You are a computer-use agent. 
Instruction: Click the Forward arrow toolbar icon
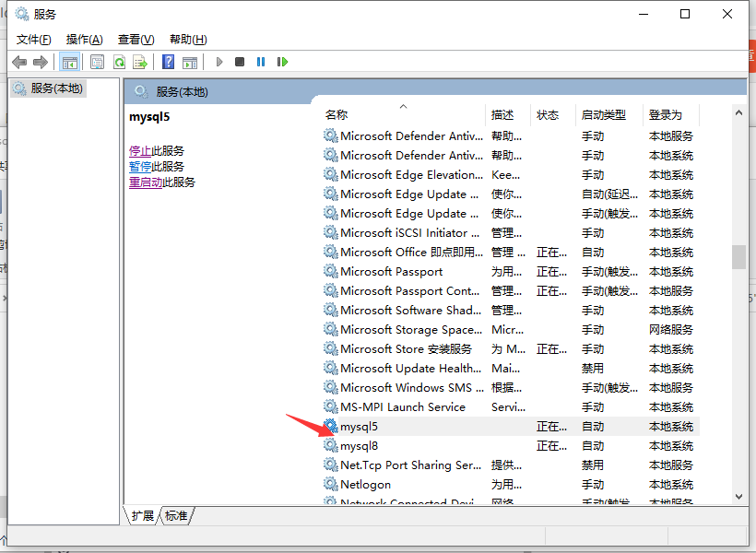[41, 62]
